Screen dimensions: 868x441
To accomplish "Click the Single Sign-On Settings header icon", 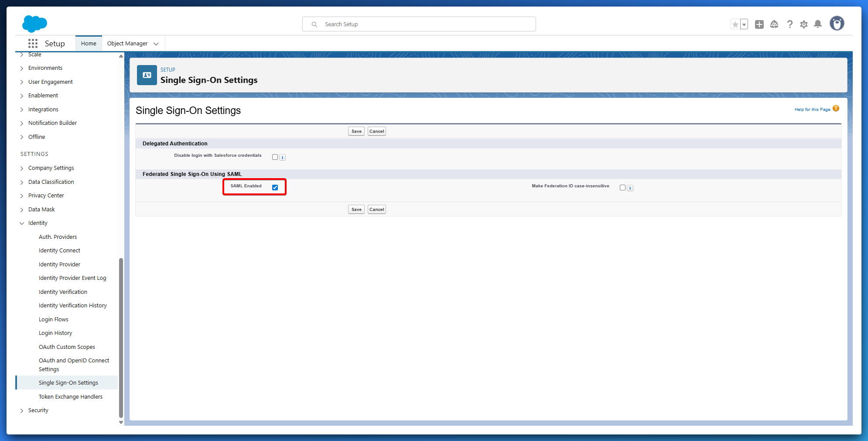I will click(x=147, y=75).
